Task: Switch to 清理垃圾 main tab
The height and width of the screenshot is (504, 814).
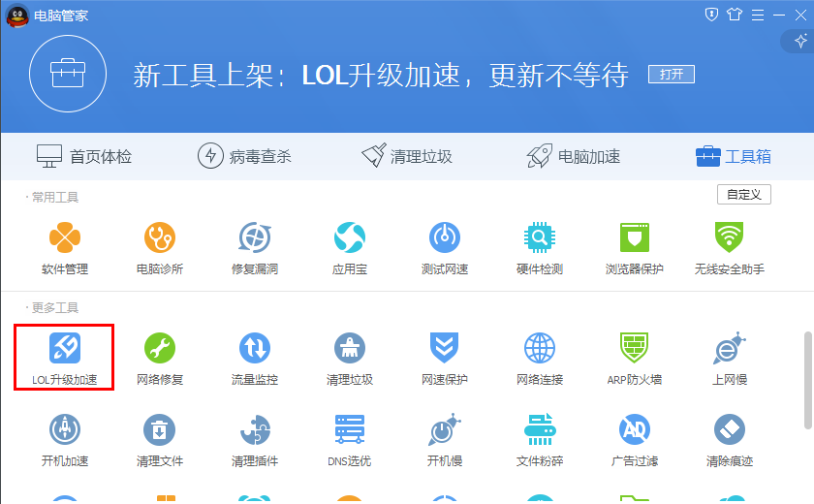Action: coord(407,156)
